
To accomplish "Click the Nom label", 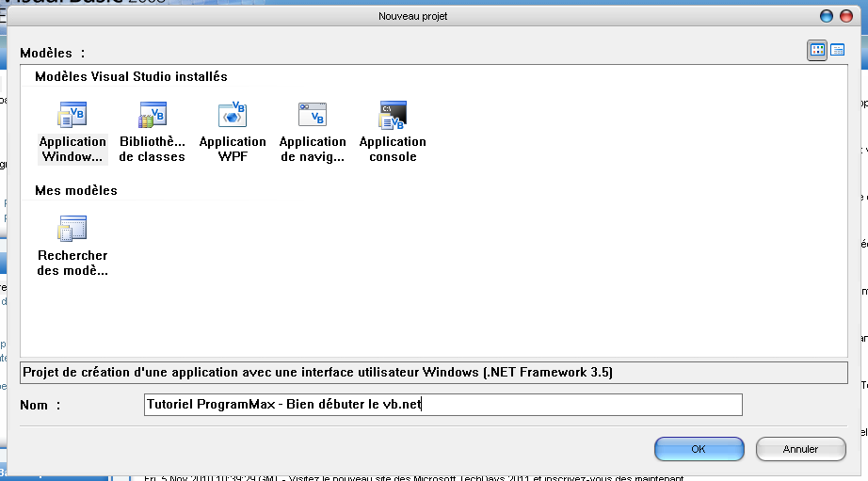I will click(x=40, y=405).
